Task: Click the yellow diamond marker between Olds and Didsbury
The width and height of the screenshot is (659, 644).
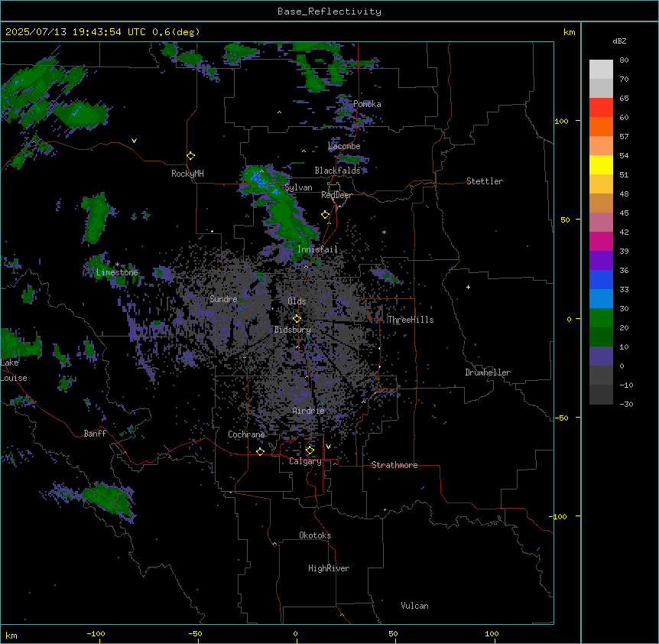Action: click(297, 319)
